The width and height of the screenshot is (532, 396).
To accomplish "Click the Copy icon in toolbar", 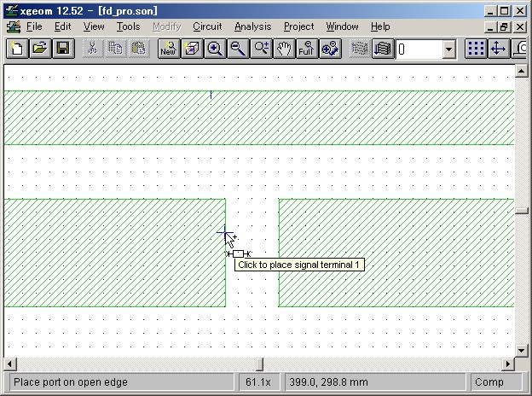I will tap(115, 49).
